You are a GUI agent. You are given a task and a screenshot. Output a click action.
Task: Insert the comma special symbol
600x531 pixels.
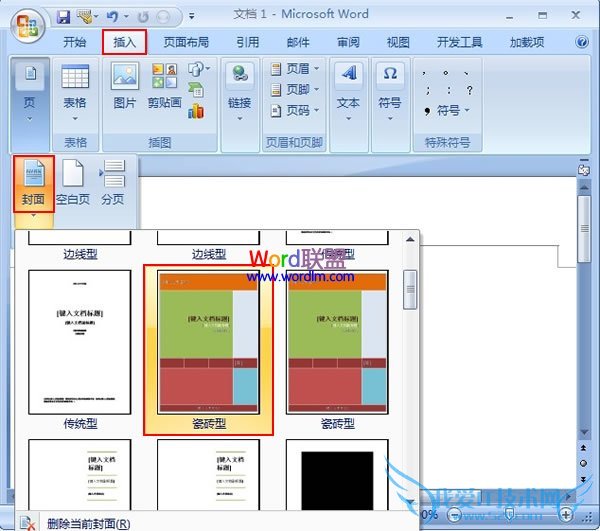pyautogui.click(x=424, y=73)
